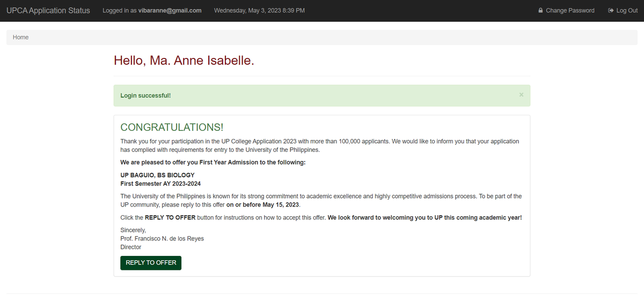Click First Semester AY 2023-2024 text

click(x=160, y=183)
